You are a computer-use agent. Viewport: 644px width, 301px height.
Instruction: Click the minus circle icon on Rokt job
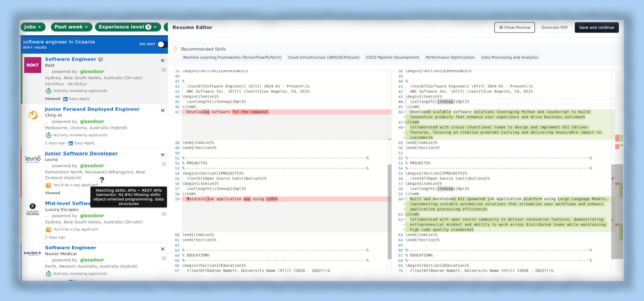[x=164, y=70]
